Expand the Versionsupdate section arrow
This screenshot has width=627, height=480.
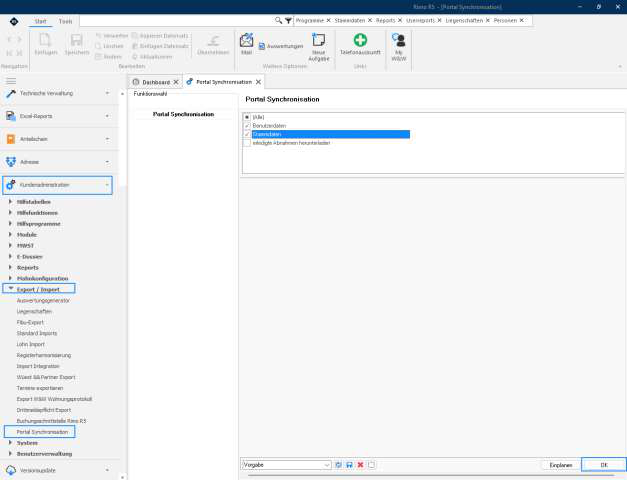pos(107,470)
